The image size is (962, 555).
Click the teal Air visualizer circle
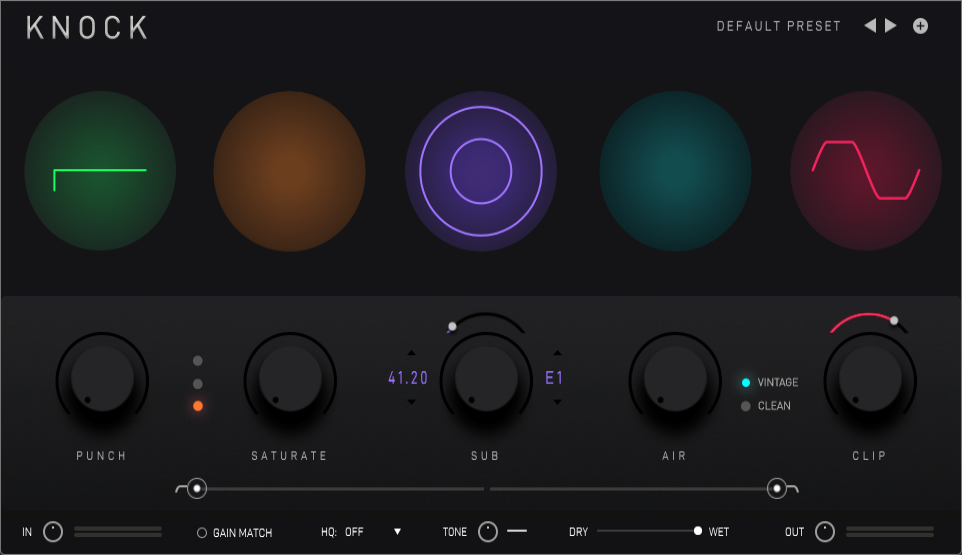tap(675, 174)
